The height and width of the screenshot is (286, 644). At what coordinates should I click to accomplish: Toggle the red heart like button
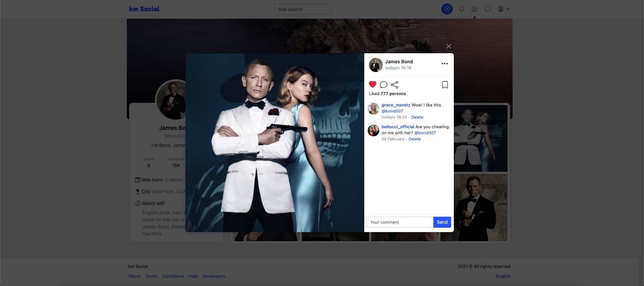coord(373,84)
